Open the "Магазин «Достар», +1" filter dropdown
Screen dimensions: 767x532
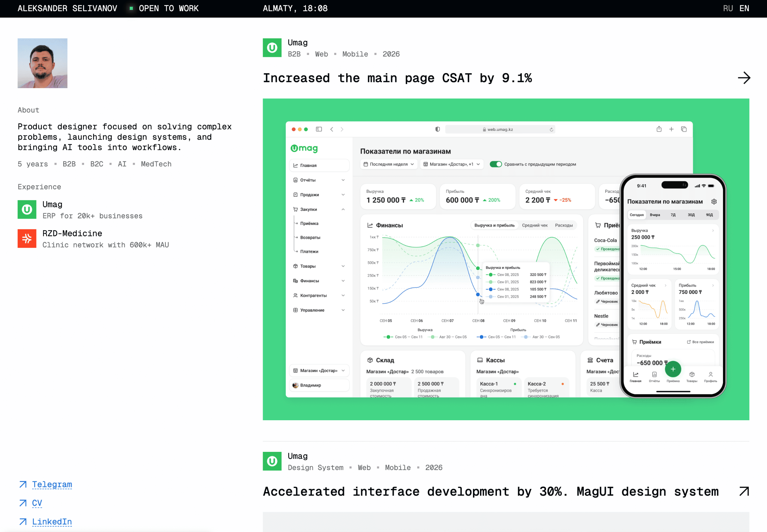452,164
